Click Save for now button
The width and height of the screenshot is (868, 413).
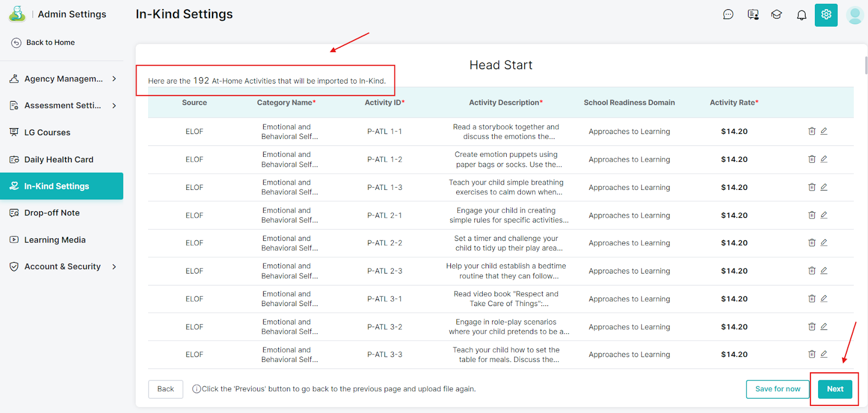777,389
